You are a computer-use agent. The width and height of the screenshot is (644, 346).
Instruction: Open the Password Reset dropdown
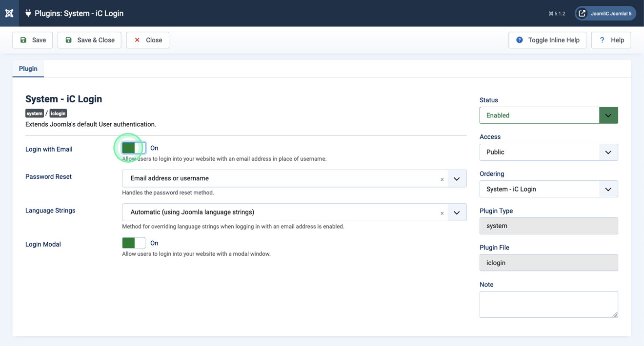tap(294, 178)
